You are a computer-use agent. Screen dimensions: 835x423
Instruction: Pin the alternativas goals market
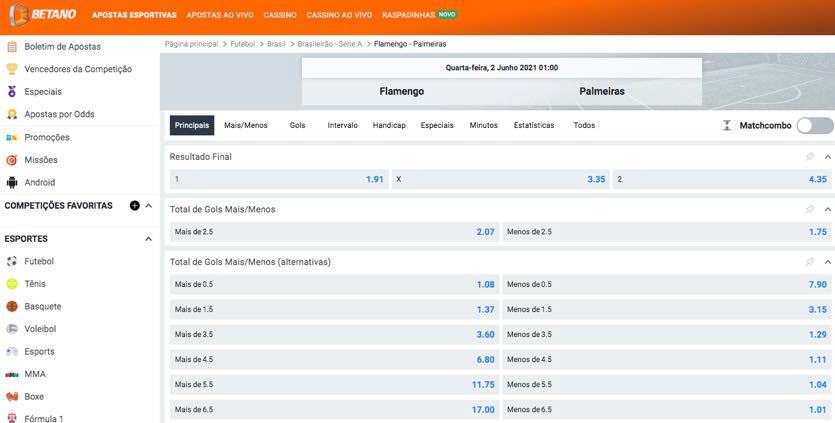point(810,262)
